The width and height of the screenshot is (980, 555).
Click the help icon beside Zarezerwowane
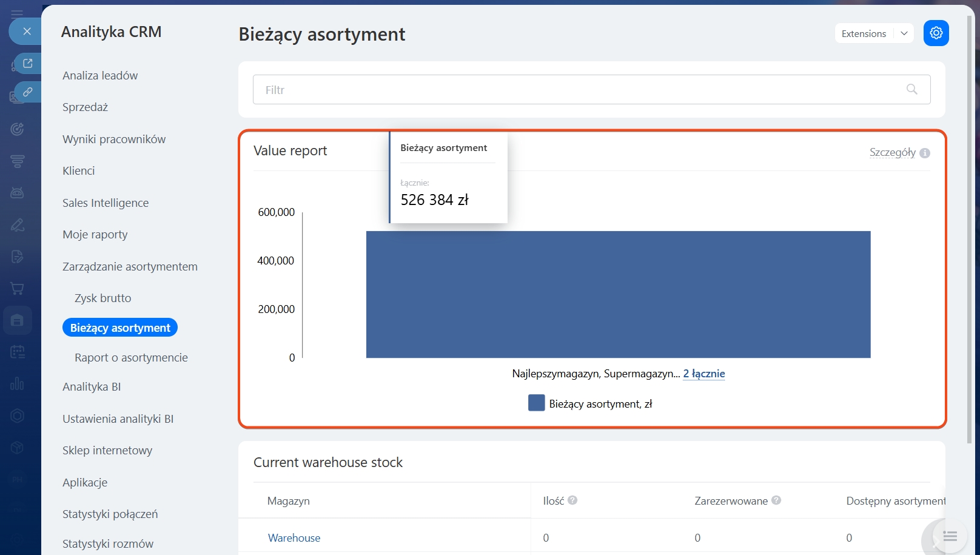pyautogui.click(x=776, y=500)
